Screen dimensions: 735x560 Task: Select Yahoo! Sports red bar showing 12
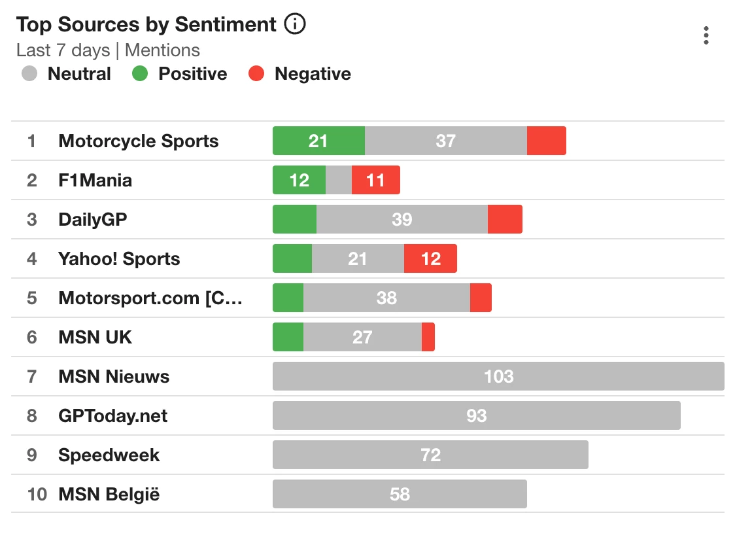coord(430,259)
